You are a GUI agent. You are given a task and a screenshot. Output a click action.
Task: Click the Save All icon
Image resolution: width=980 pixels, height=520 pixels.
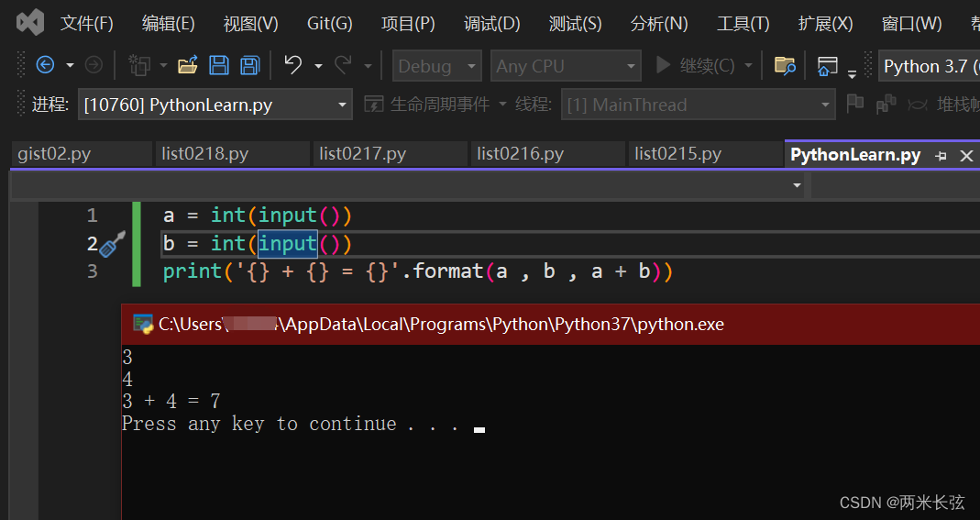coord(250,65)
